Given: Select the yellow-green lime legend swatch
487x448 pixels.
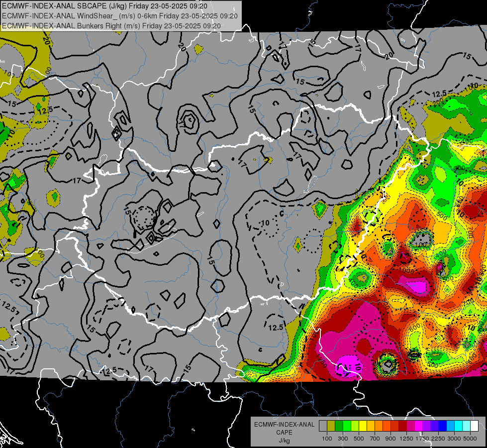Looking at the screenshot, I should [355, 426].
